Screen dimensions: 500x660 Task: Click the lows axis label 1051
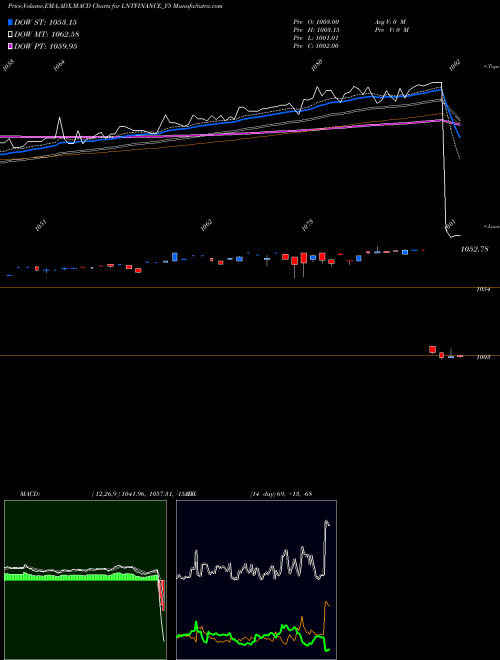tap(40, 226)
